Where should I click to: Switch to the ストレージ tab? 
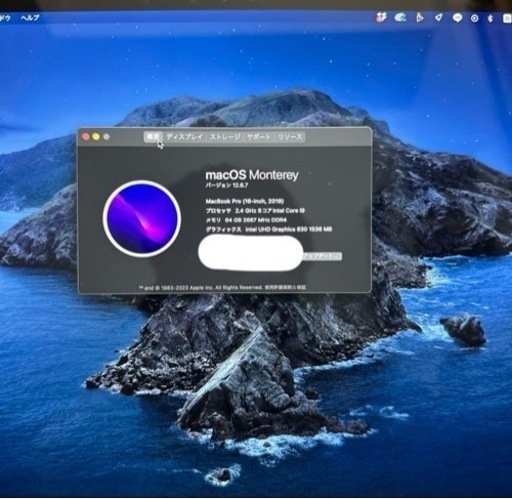coord(225,137)
